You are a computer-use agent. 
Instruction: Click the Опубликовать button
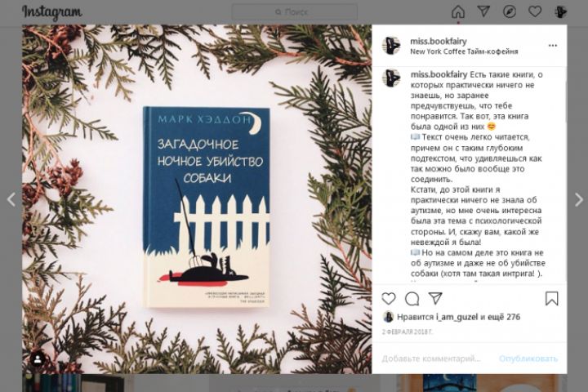(528, 359)
